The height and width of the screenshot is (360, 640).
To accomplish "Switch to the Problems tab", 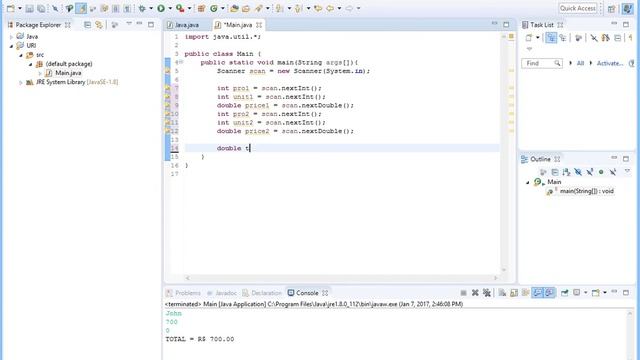I will [x=184, y=293].
